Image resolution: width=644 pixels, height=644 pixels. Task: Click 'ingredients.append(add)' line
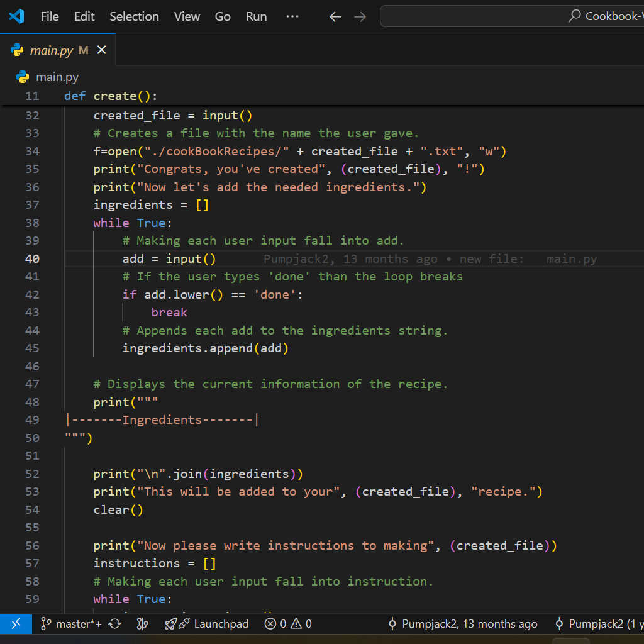tap(206, 348)
